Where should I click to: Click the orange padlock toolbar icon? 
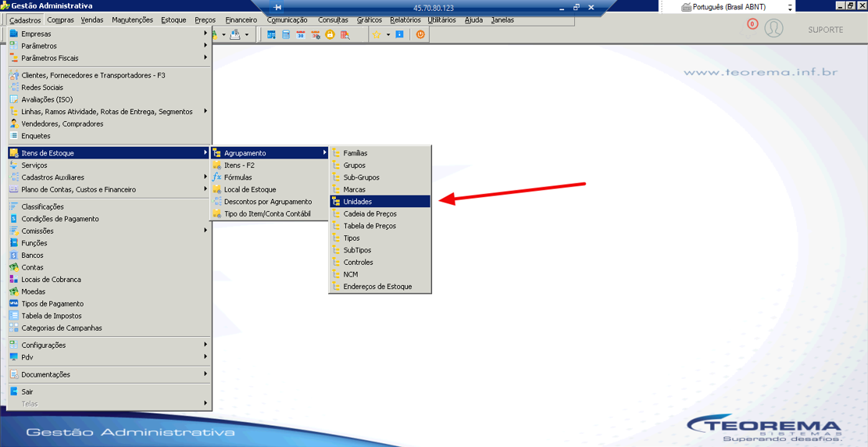[330, 34]
